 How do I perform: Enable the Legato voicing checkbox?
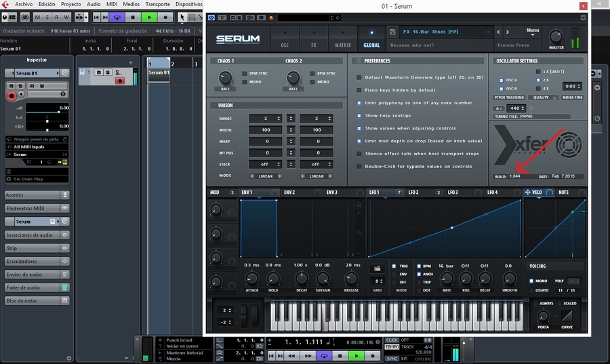(x=532, y=290)
